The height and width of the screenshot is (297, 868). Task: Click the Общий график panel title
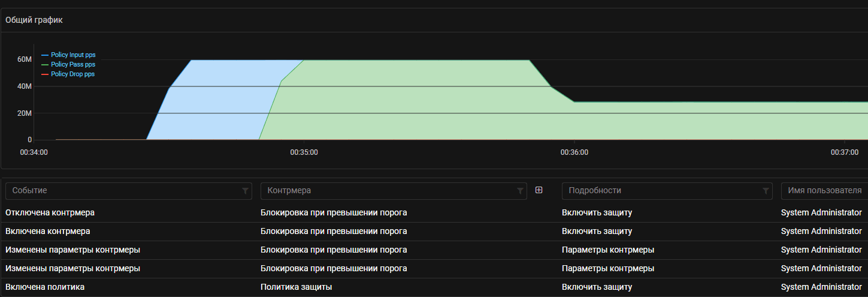coord(34,20)
